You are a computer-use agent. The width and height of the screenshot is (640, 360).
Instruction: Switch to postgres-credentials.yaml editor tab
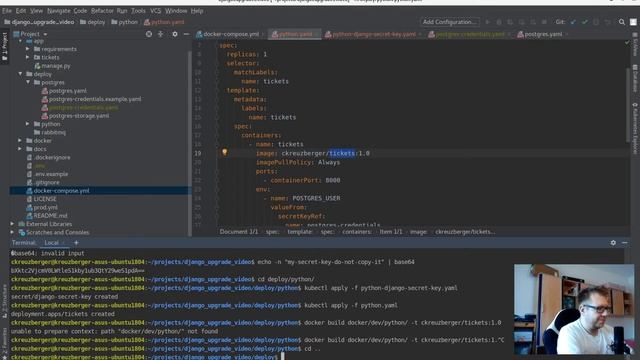pos(469,34)
